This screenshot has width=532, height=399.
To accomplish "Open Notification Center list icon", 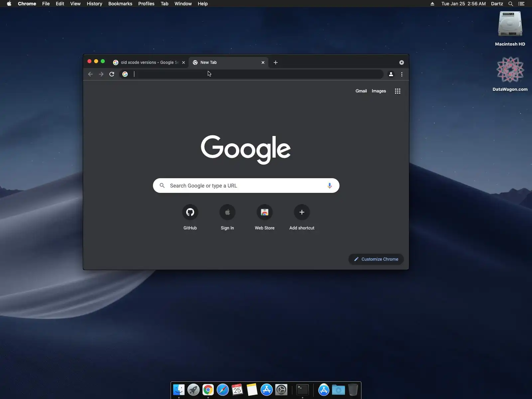I will click(521, 4).
